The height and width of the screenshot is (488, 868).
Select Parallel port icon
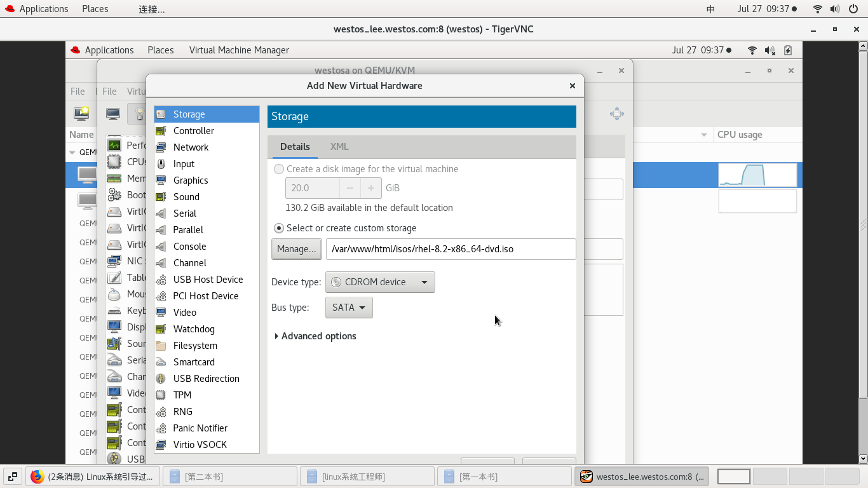161,230
